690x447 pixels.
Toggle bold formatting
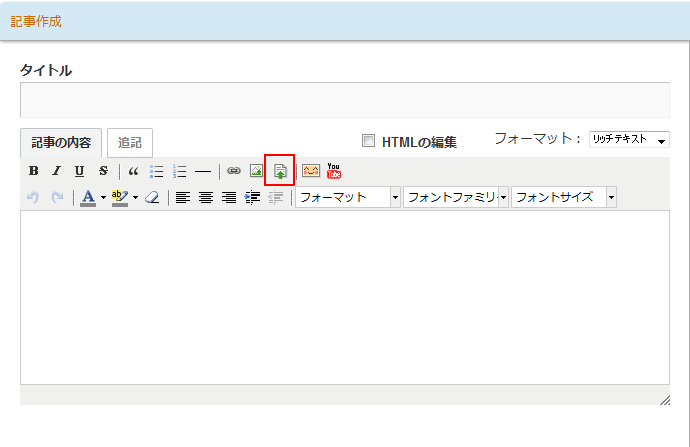click(x=33, y=171)
